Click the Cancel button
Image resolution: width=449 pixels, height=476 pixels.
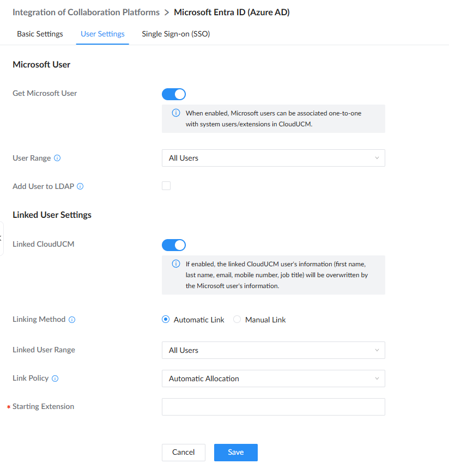pyautogui.click(x=184, y=453)
